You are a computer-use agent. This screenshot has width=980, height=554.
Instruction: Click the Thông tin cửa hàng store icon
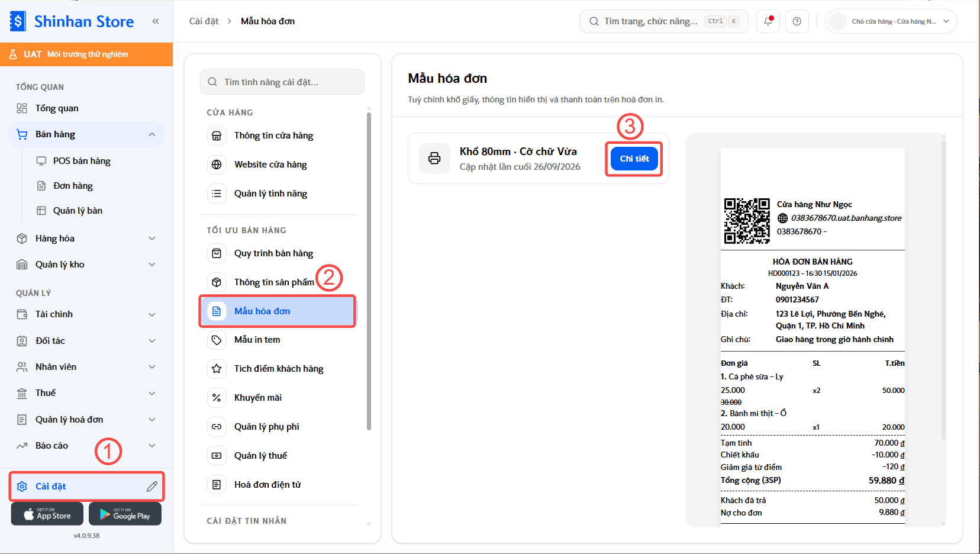[217, 136]
